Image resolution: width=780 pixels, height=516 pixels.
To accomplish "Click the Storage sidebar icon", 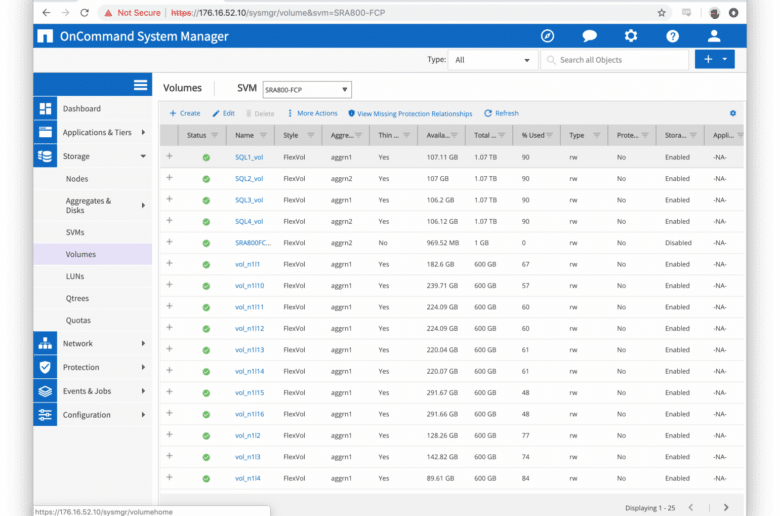I will [x=45, y=156].
